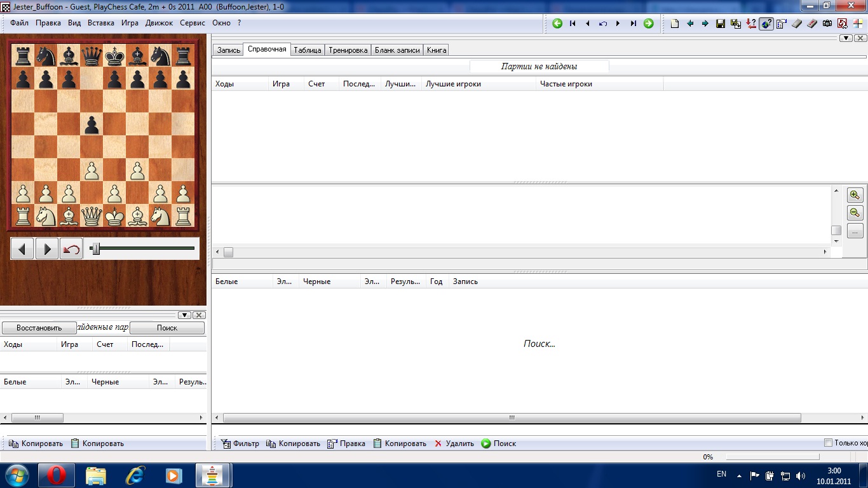The height and width of the screenshot is (488, 868).
Task: Click the zoom-in magnifier icon
Action: [855, 195]
